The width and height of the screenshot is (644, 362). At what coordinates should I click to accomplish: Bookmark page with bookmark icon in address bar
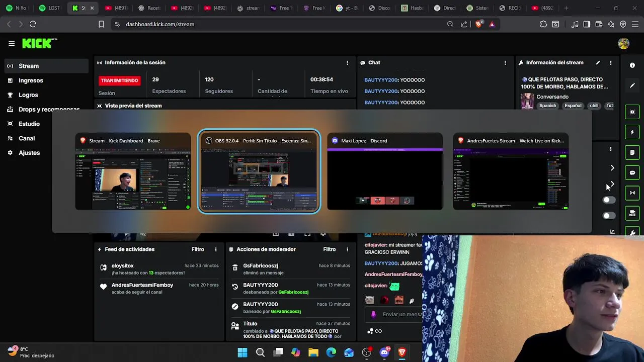101,24
